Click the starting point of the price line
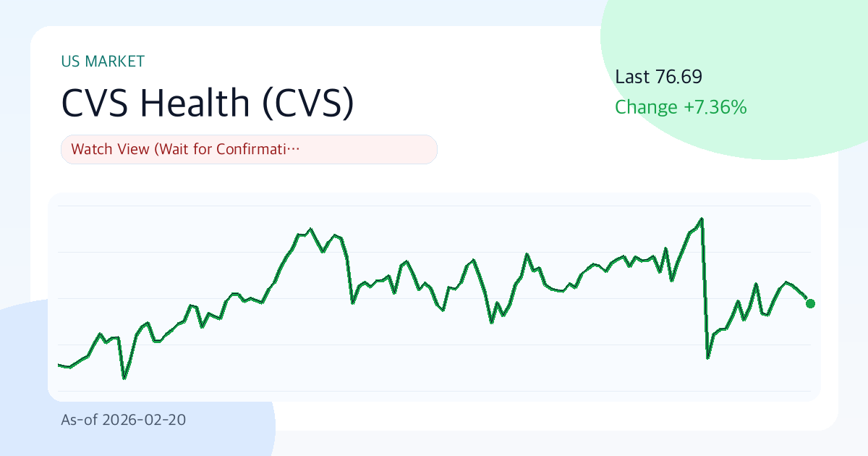Screen dimensions: 868x456 [59, 365]
